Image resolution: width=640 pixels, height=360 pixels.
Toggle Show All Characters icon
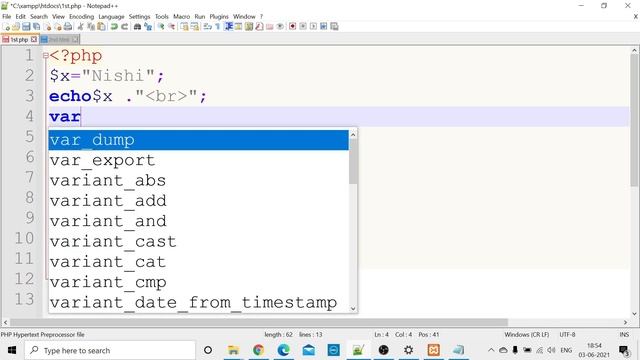(x=218, y=27)
